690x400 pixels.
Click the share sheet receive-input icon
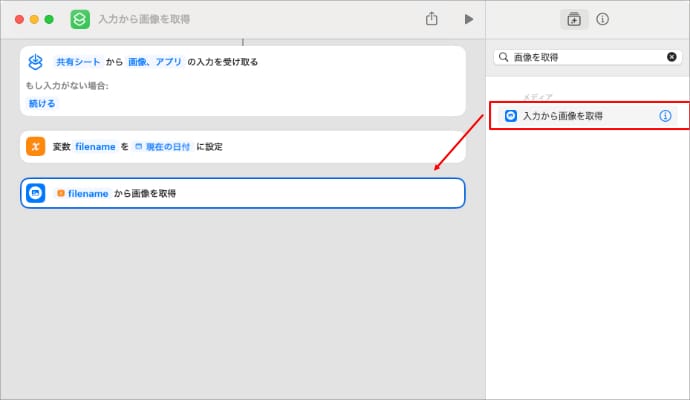(36, 62)
